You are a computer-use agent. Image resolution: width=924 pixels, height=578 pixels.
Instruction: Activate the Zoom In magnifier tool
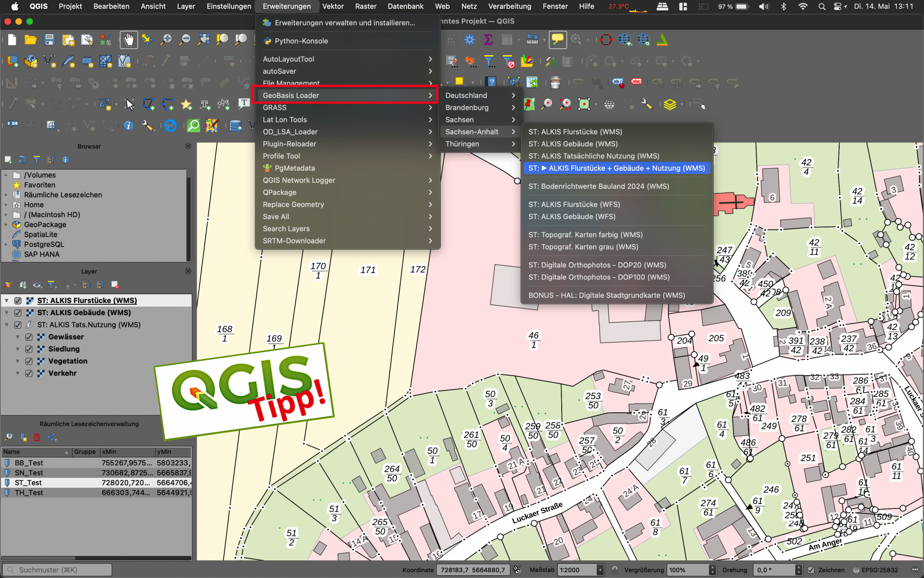tap(166, 39)
